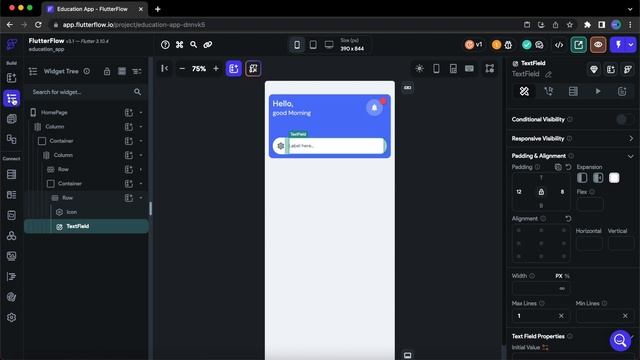Viewport: 640px width, 360px height.
Task: Open the Media Assets sidebar icon
Action: click(11, 256)
